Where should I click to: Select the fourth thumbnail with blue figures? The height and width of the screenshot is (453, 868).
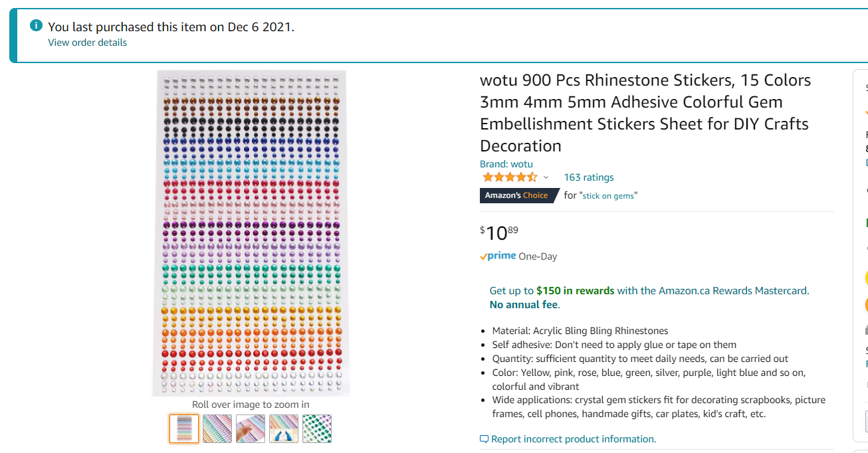[284, 428]
